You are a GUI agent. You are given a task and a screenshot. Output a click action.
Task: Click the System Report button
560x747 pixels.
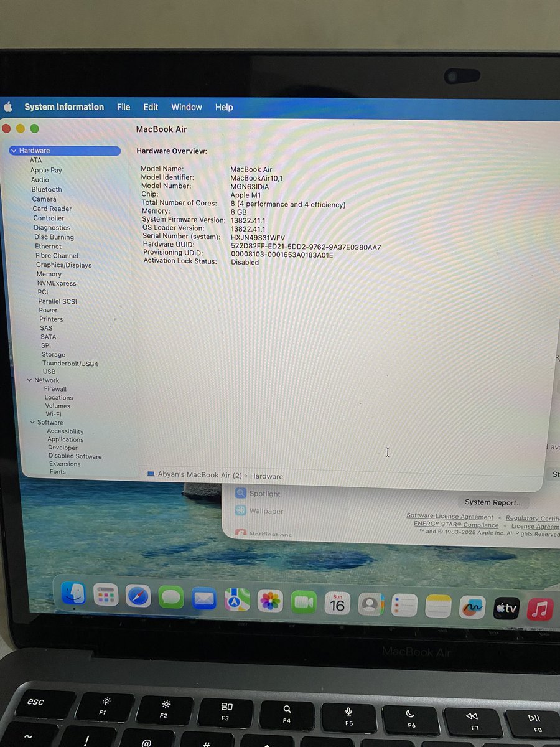pyautogui.click(x=493, y=502)
